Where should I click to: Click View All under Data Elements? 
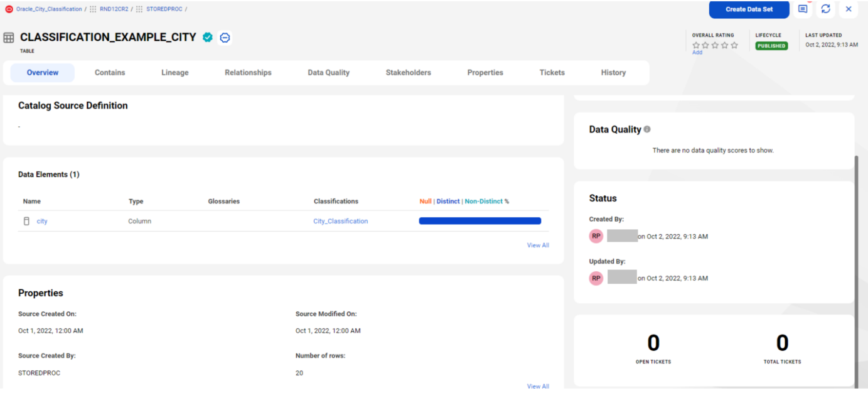click(x=538, y=245)
